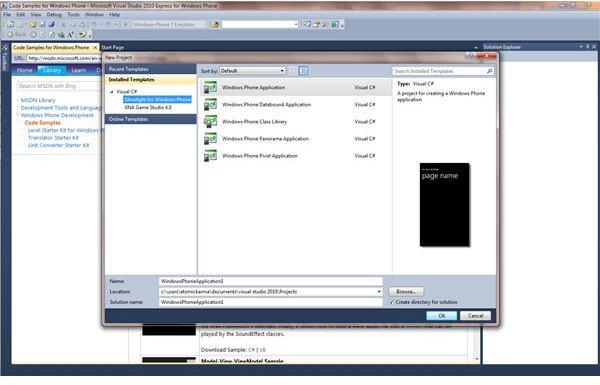Click the Library tab on MSDN page
Screen dimensions: 600x385
(52, 70)
